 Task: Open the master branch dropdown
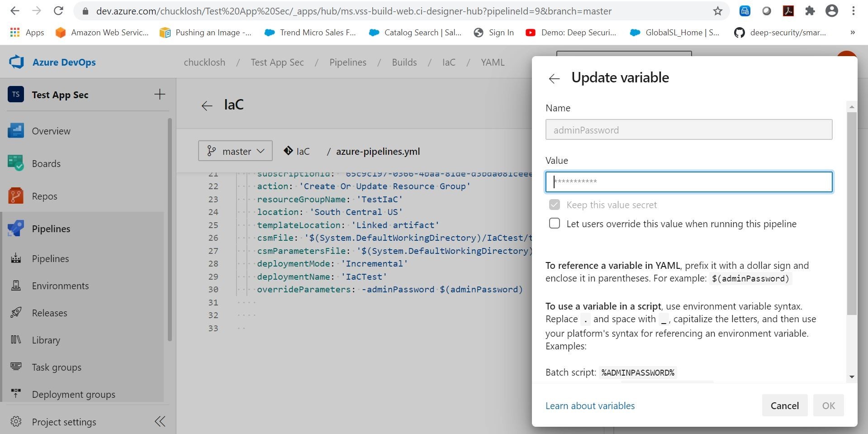coord(235,151)
